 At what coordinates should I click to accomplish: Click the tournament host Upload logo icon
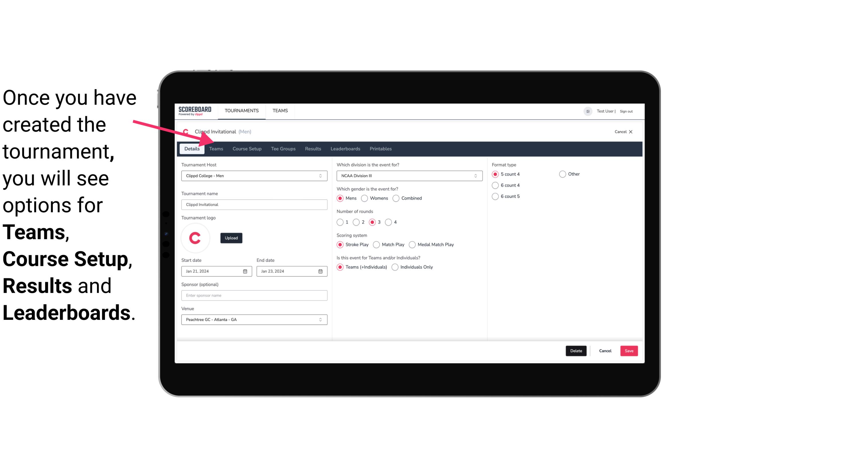coord(231,238)
